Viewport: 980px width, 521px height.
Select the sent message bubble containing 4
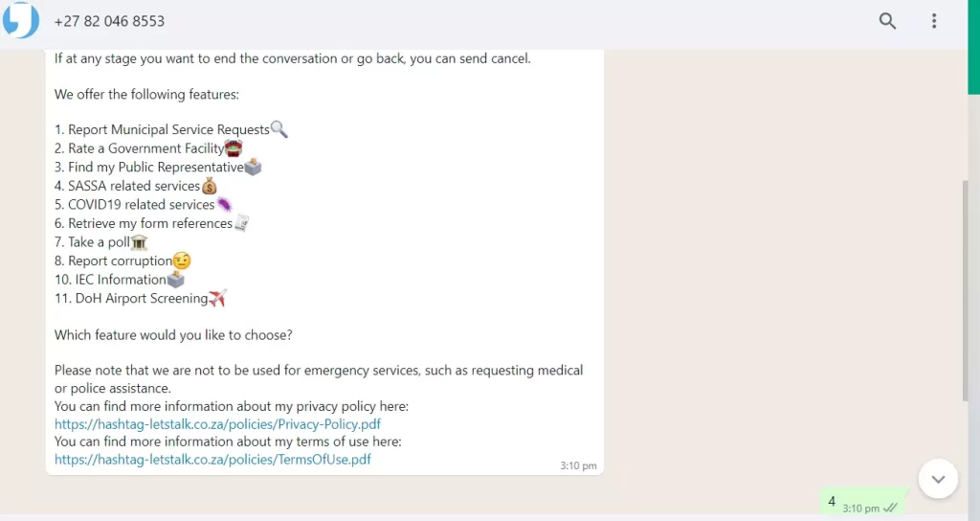pos(861,503)
